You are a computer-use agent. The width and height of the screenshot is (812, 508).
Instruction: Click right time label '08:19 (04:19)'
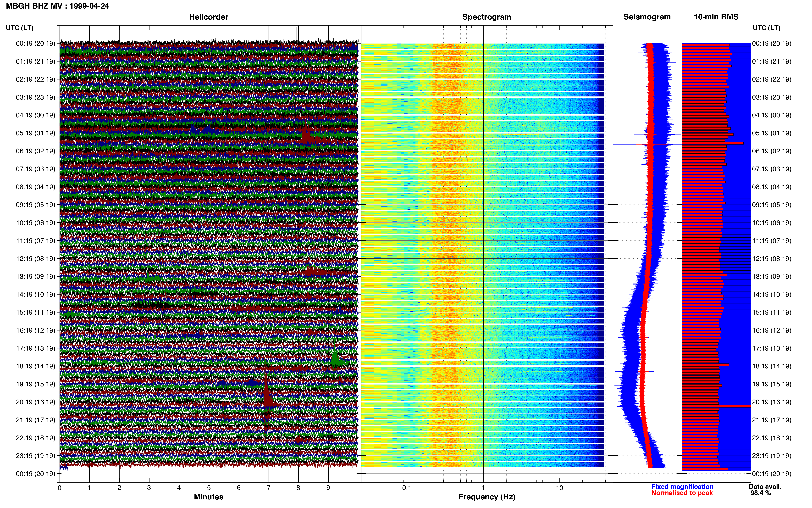[x=772, y=187]
